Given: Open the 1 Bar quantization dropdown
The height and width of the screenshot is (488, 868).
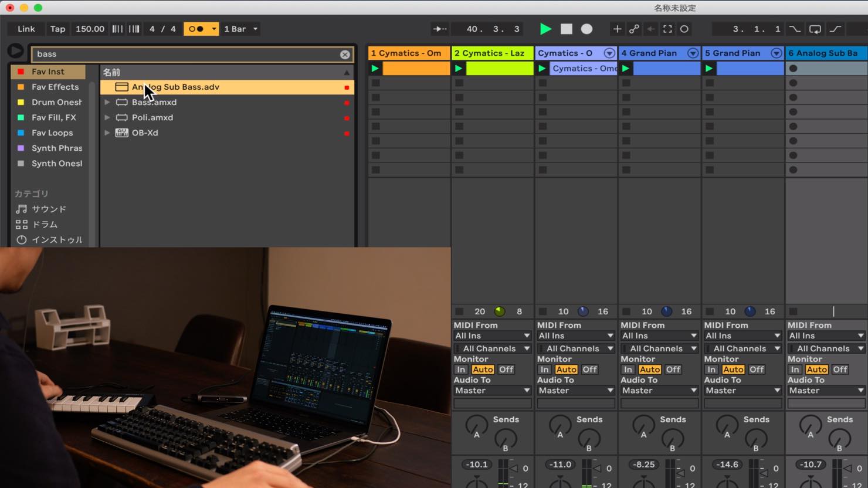Looking at the screenshot, I should [241, 29].
